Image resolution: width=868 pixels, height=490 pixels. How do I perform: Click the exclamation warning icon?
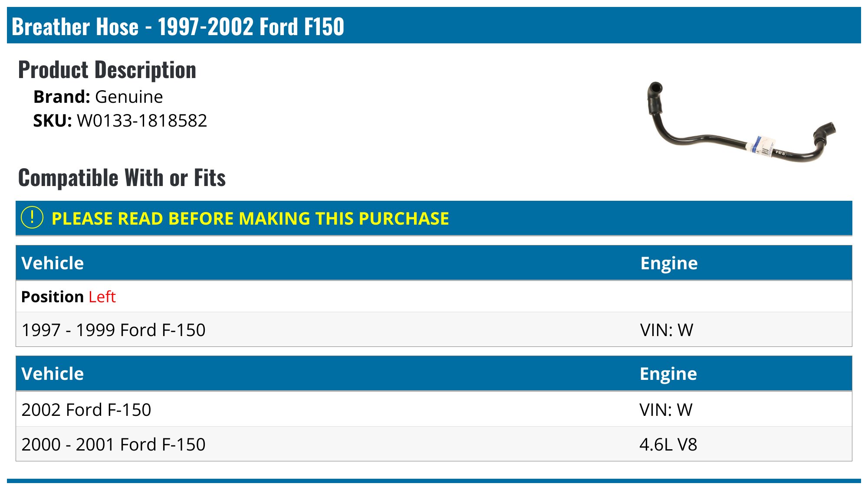32,218
